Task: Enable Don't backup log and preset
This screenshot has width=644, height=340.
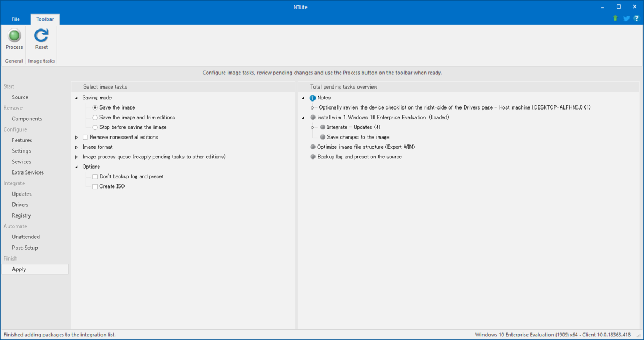Action: click(95, 176)
